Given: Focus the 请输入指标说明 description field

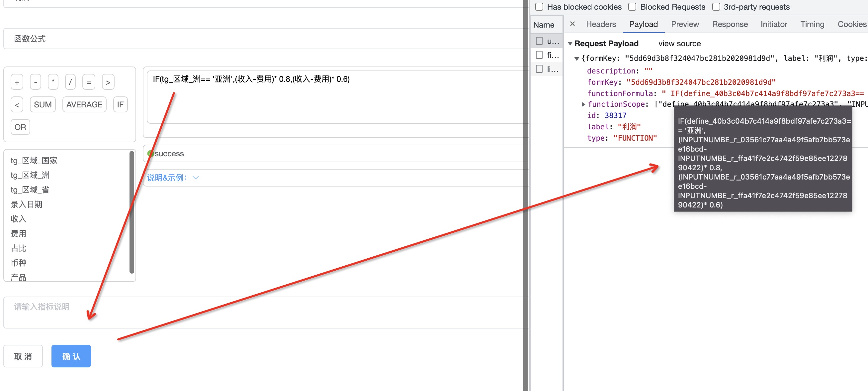Looking at the screenshot, I should click(266, 313).
